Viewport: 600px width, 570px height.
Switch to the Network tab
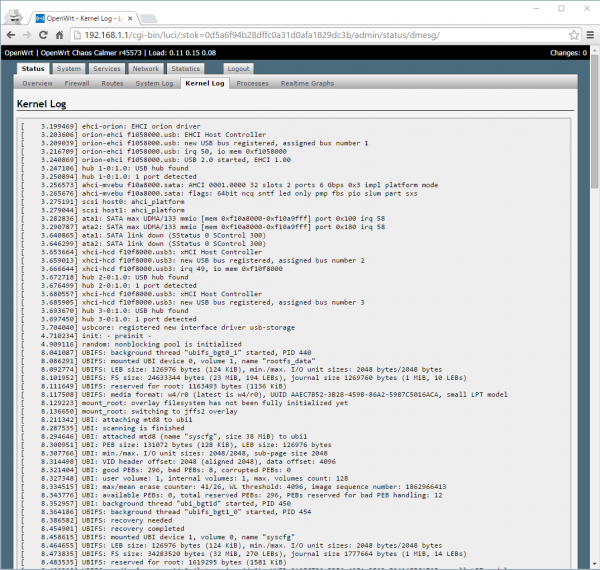click(x=146, y=69)
